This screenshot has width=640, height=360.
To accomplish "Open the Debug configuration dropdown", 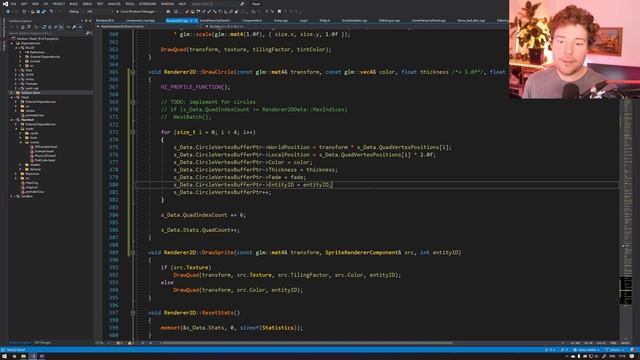I will tap(75, 11).
